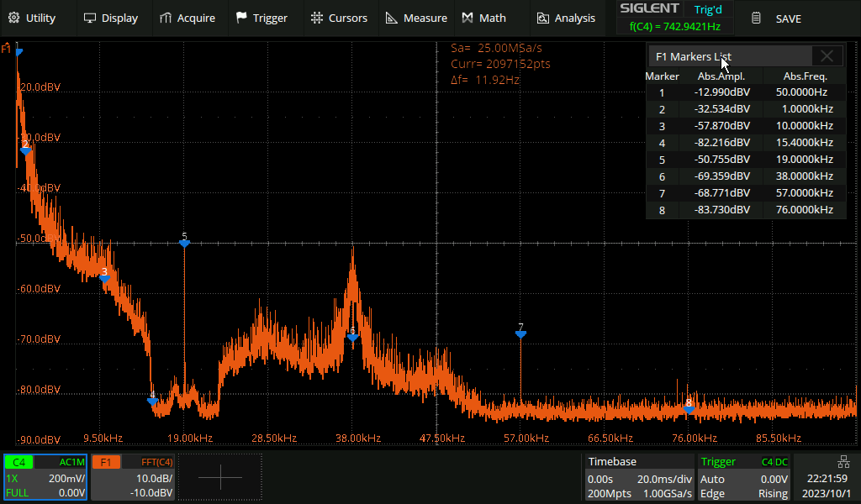Open the Trigger menu

261,18
